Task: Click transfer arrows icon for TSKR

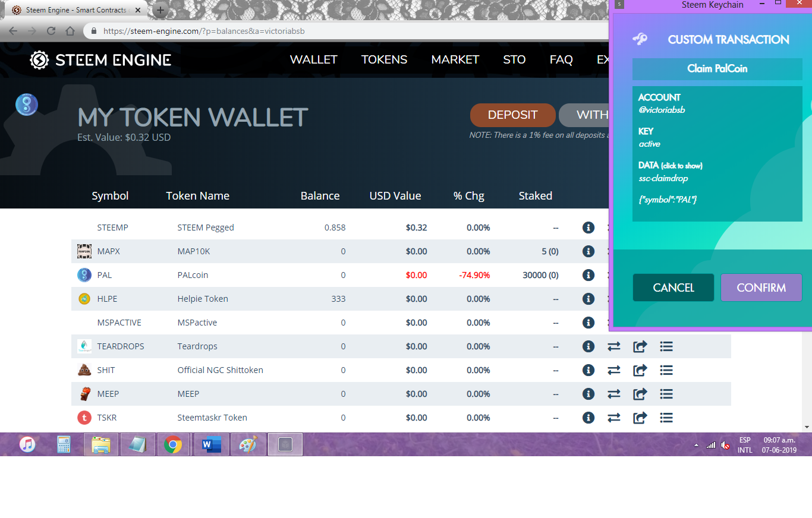Action: coord(614,418)
